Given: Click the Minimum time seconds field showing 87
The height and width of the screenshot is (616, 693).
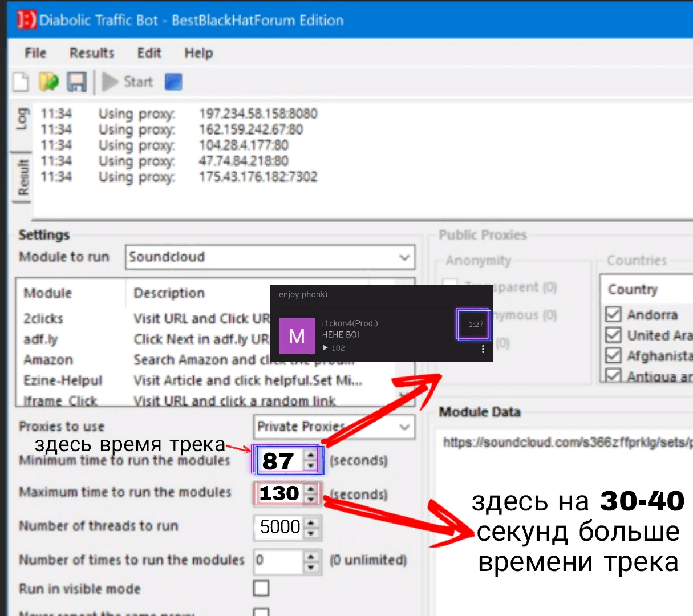Looking at the screenshot, I should (x=279, y=461).
